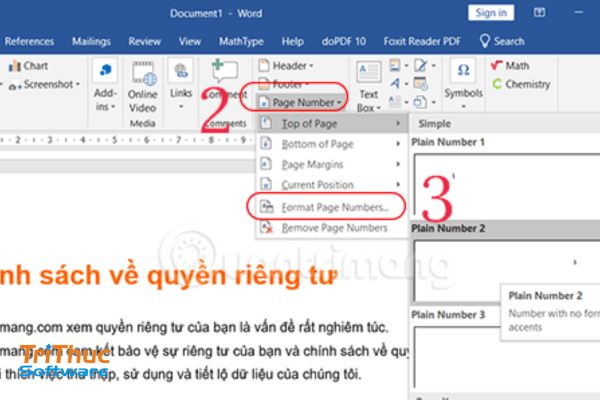Insert a Chart from the ribbon

pos(28,66)
